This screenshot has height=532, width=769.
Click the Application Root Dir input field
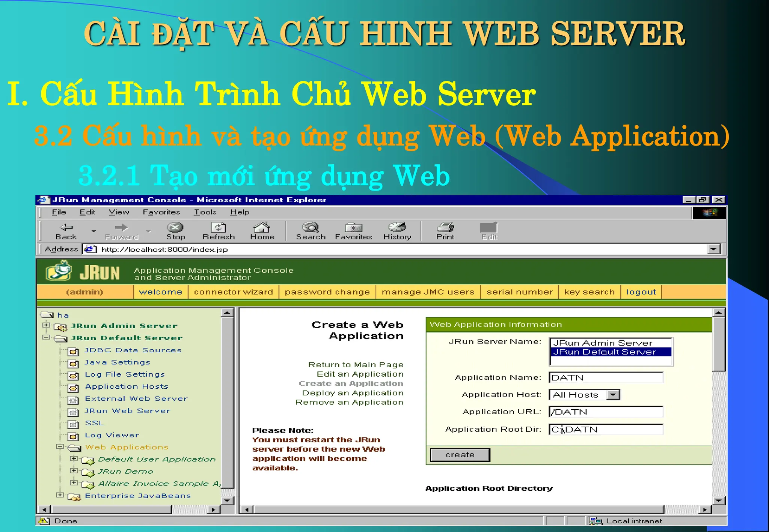(606, 429)
